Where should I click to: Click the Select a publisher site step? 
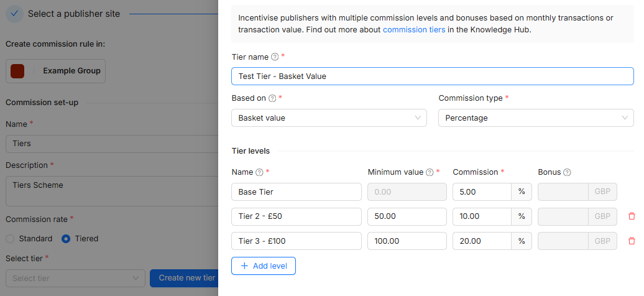pos(73,14)
